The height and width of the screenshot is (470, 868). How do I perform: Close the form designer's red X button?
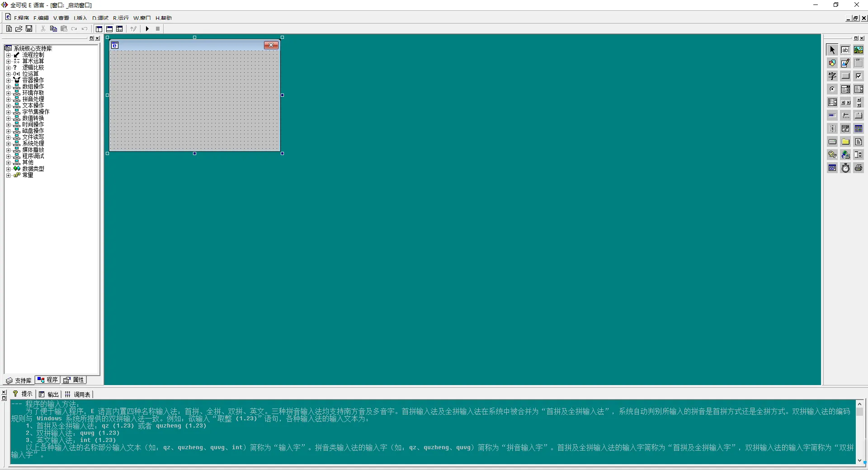(x=271, y=45)
